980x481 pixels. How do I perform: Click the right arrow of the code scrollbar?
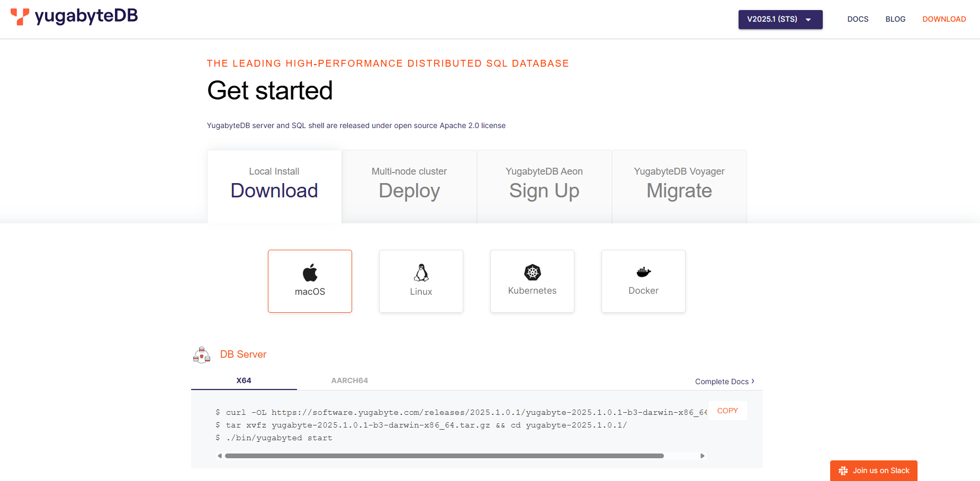click(x=703, y=455)
